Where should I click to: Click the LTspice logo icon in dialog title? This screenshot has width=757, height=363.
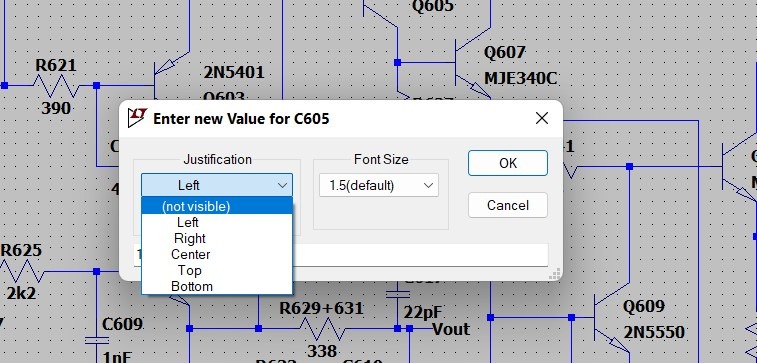137,118
